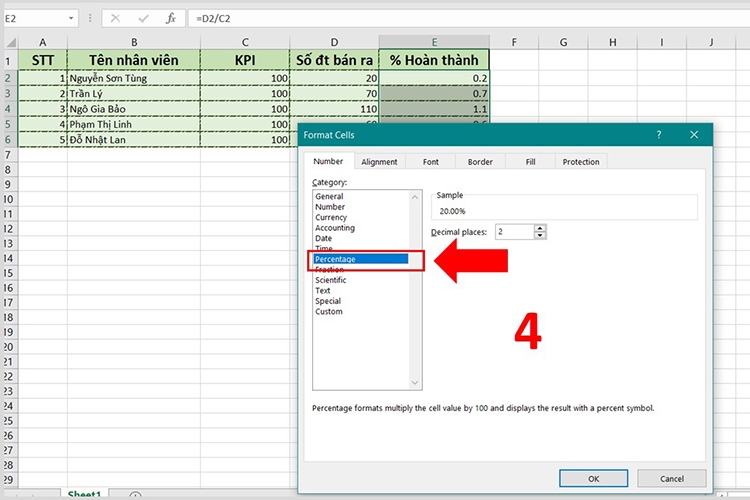Select column F header
This screenshot has height=500, width=750.
pyautogui.click(x=514, y=42)
